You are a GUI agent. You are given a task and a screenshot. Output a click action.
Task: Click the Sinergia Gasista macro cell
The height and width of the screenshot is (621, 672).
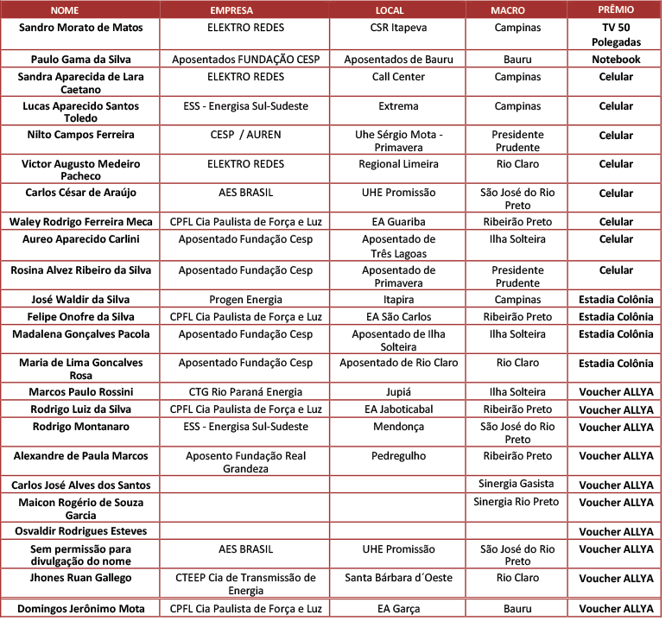coord(517,484)
